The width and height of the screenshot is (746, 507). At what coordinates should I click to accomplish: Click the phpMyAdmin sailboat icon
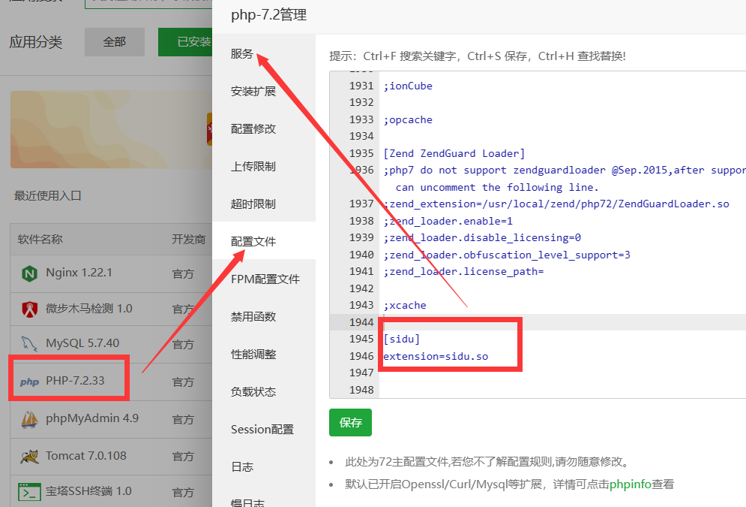[29, 419]
